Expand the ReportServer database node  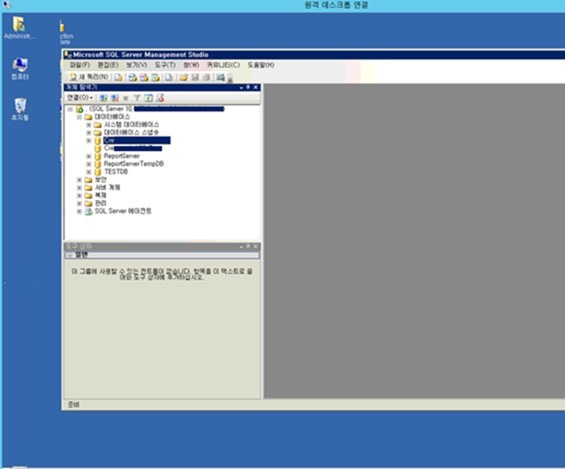coord(89,156)
